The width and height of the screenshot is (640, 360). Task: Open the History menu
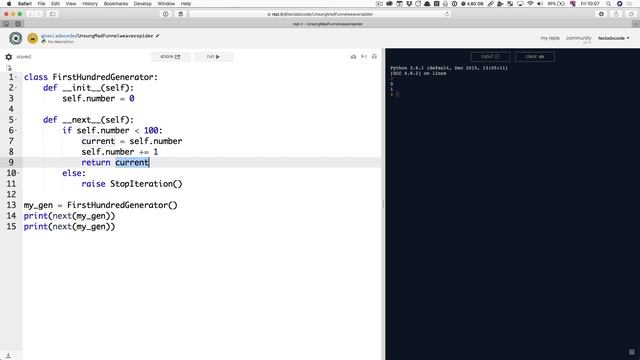tap(90, 4)
